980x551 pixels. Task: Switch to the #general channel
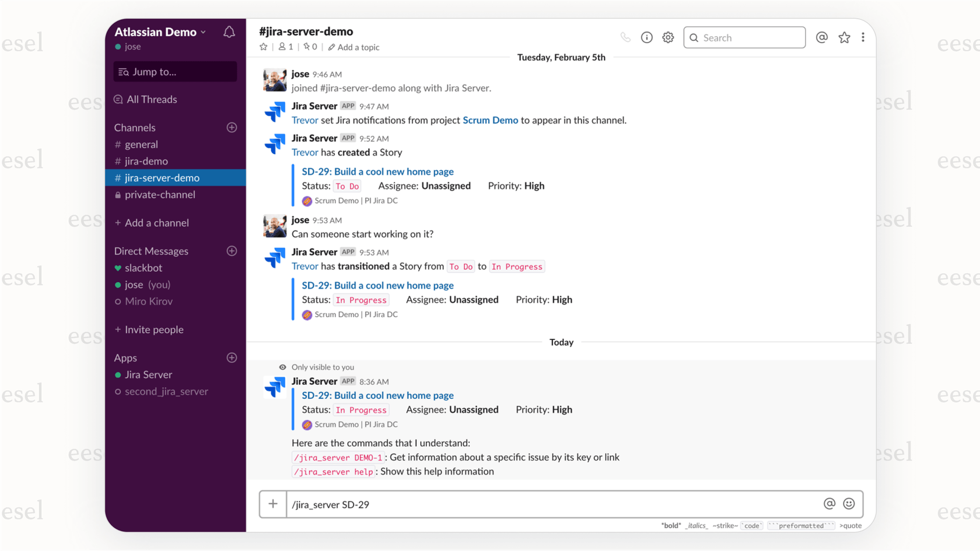[141, 144]
